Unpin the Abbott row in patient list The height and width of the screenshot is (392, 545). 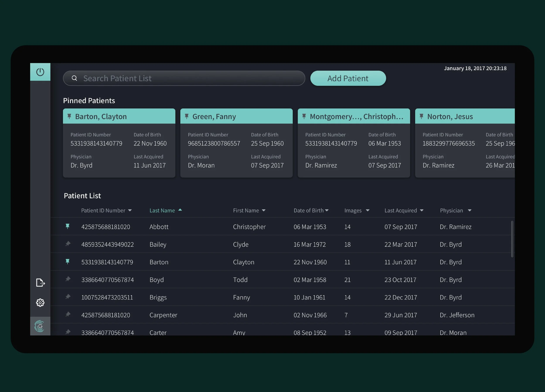coord(68,226)
